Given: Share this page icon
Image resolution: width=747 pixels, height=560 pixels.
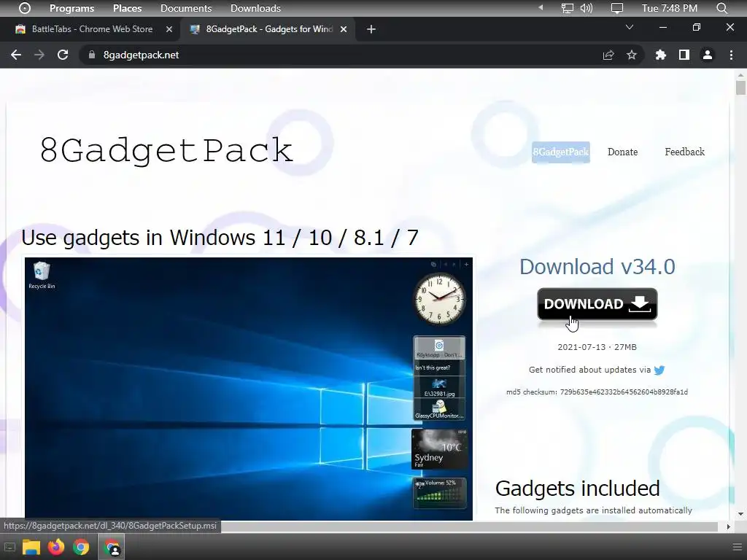Looking at the screenshot, I should pos(608,55).
